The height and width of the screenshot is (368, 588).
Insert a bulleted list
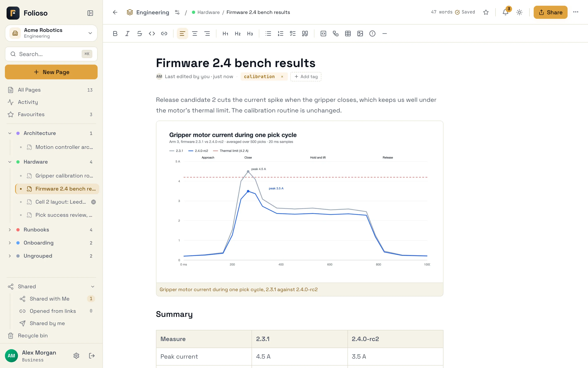tap(268, 34)
